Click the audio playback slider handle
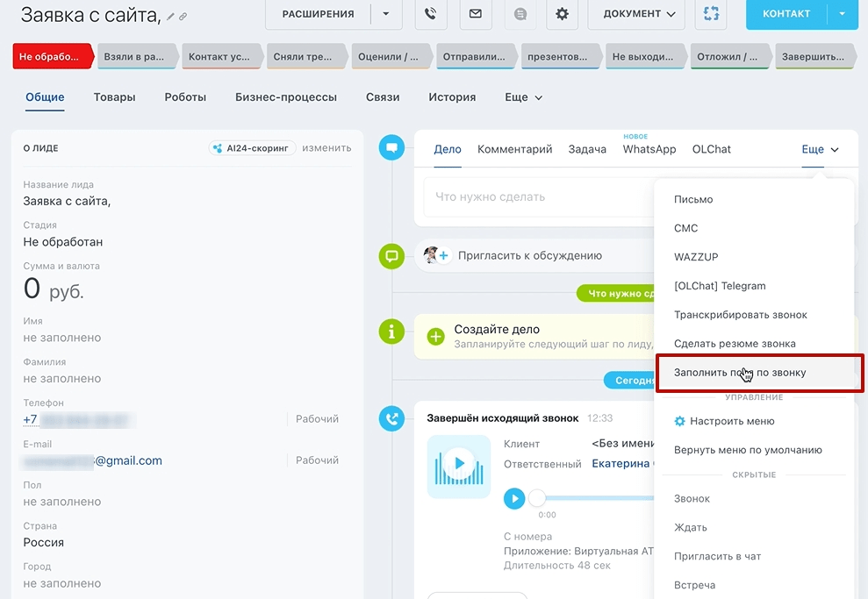This screenshot has width=868, height=599. click(537, 498)
